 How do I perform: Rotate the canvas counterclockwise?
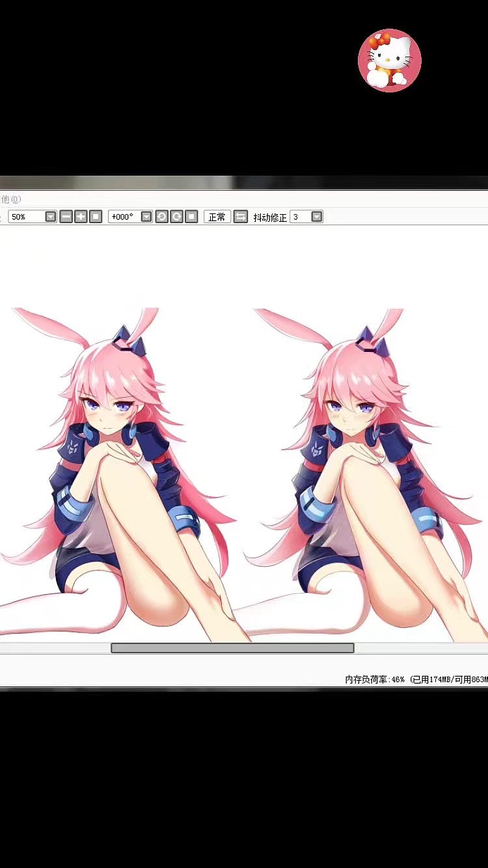[x=161, y=217]
